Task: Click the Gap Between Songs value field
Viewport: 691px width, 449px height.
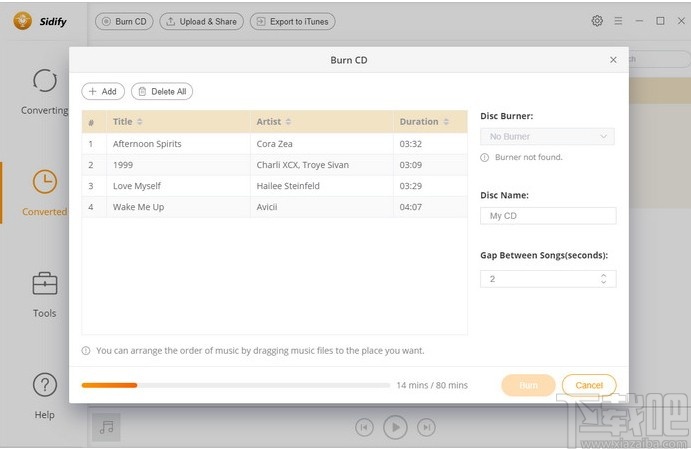Action: point(548,279)
